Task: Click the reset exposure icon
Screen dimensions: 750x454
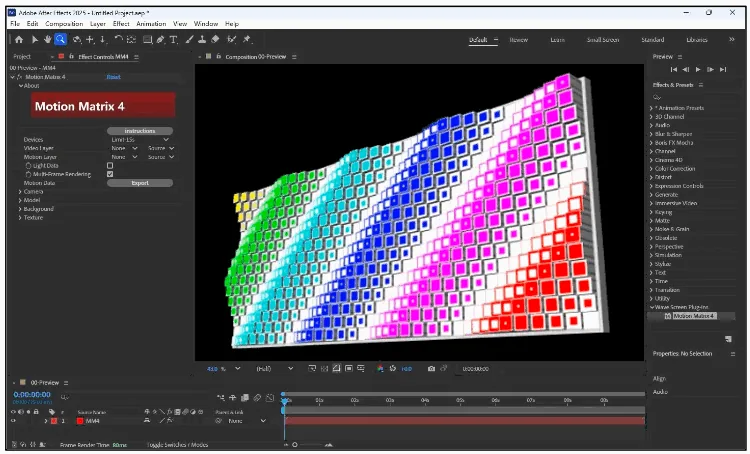Action: (393, 368)
